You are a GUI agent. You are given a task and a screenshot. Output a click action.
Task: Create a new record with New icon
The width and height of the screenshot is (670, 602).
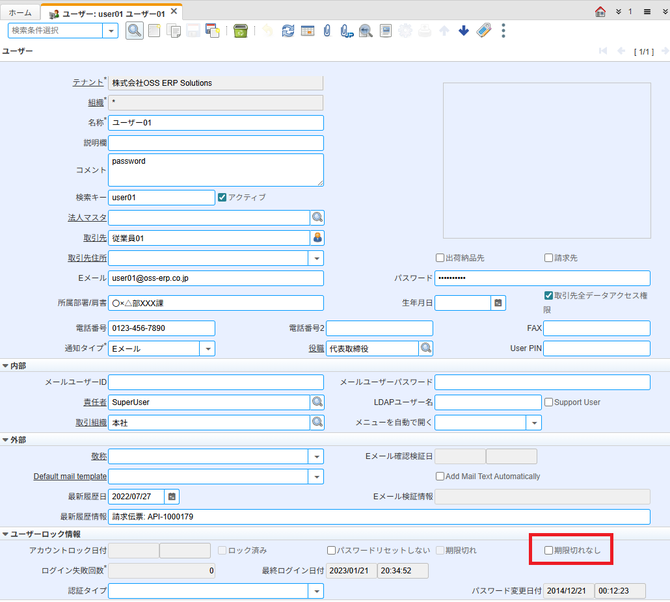(154, 31)
